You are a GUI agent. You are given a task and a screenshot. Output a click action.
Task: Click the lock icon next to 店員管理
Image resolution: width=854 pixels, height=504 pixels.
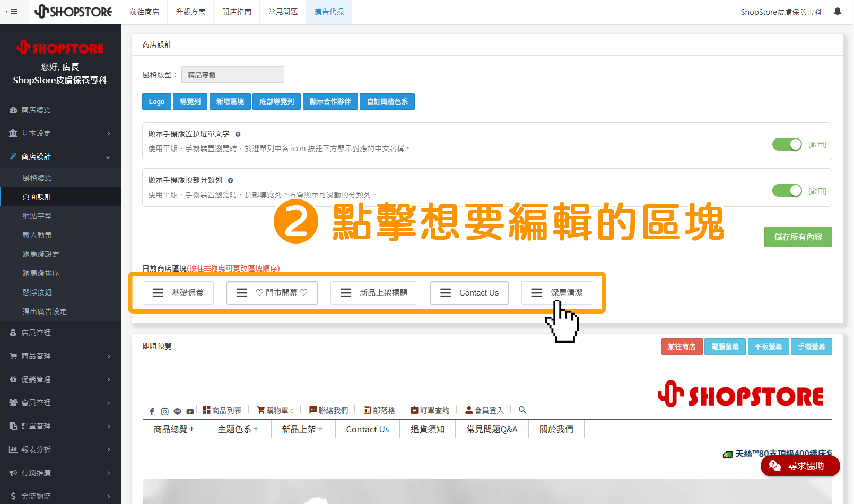13,333
